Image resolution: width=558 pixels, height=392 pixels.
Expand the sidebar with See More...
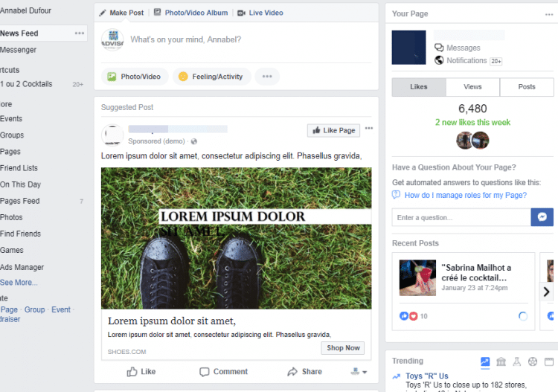click(19, 283)
